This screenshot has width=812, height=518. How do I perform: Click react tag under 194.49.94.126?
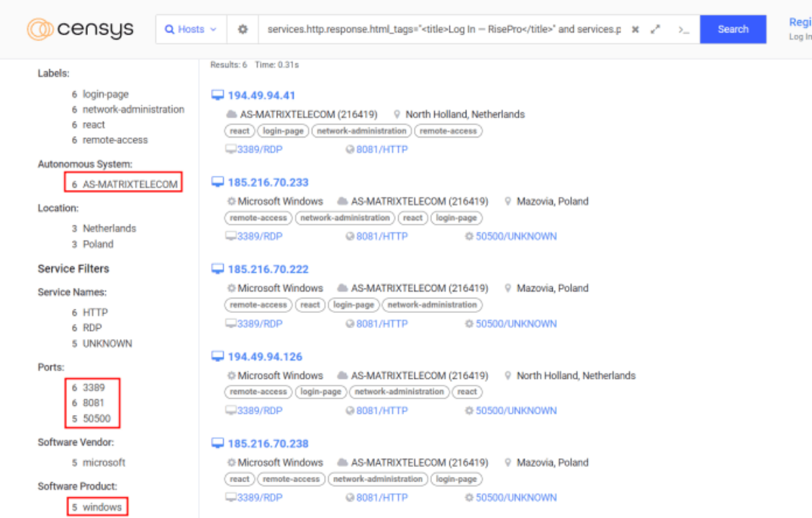click(467, 392)
